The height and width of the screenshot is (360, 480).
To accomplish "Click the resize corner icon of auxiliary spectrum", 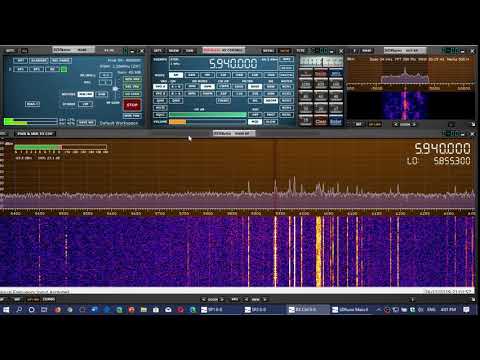I will (x=472, y=124).
